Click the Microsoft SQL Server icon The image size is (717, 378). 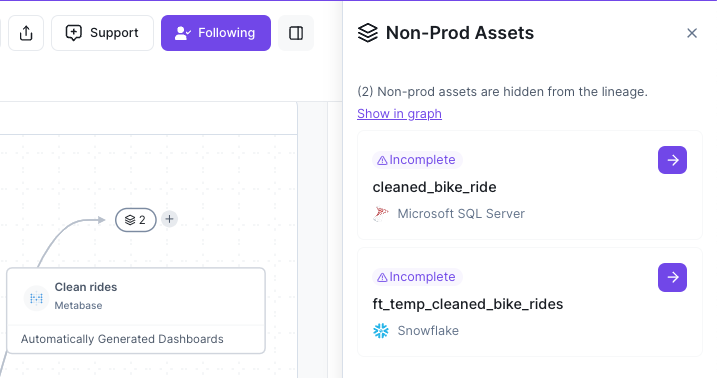(380, 214)
